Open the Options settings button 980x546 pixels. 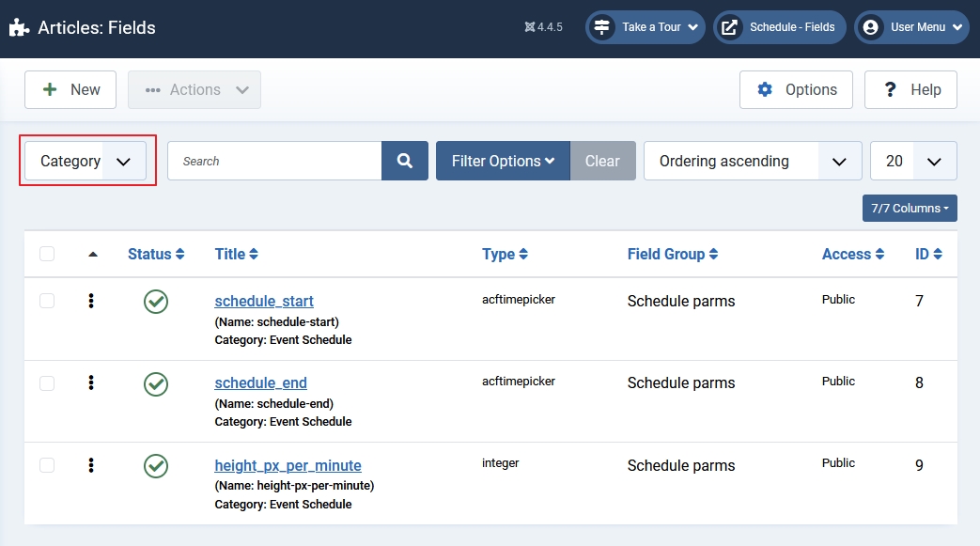(796, 89)
